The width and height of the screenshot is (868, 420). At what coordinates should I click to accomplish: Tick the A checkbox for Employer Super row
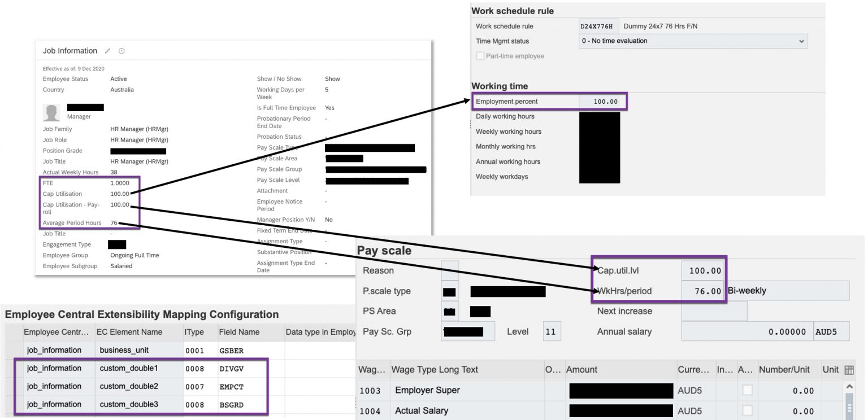[x=747, y=390]
